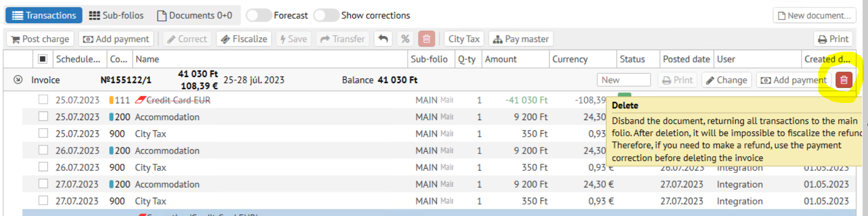Click the Balance 41 030 Ft text

(380, 80)
